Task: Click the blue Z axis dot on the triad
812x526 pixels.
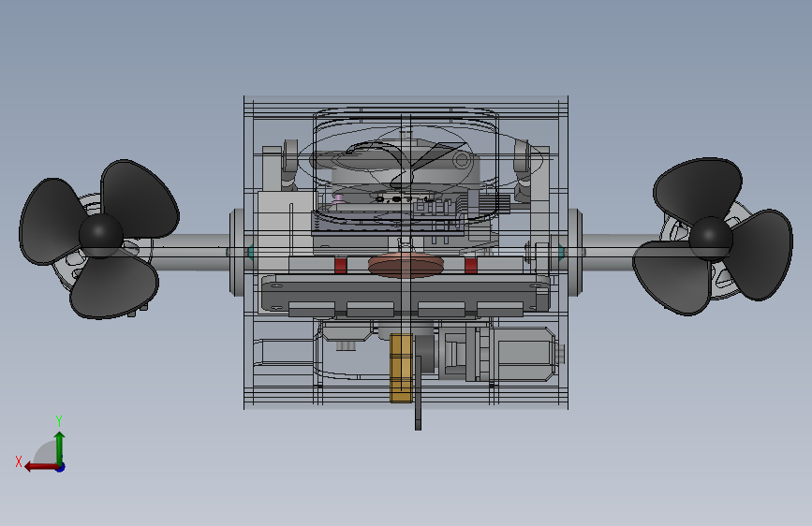Action: tap(61, 467)
